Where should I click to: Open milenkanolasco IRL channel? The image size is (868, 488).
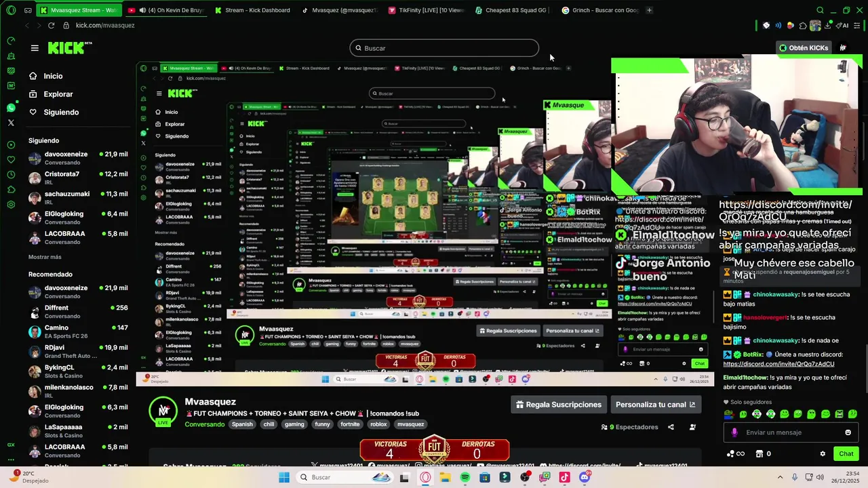coord(78,391)
